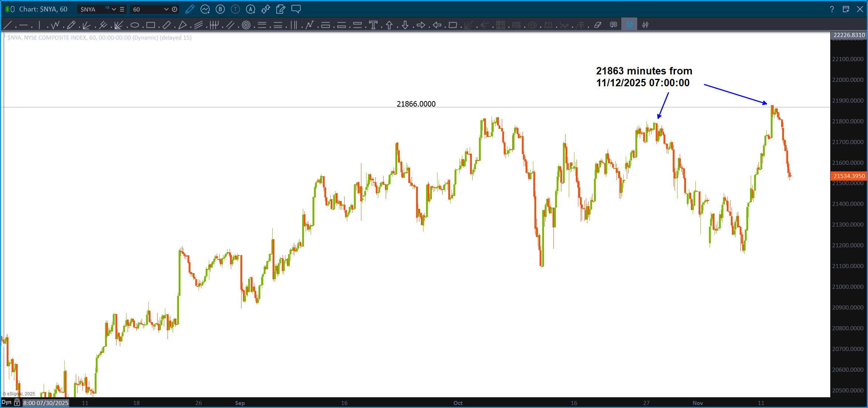Screen dimensions: 868x408
Task: Expand the 60 interval dropdown
Action: (166, 9)
